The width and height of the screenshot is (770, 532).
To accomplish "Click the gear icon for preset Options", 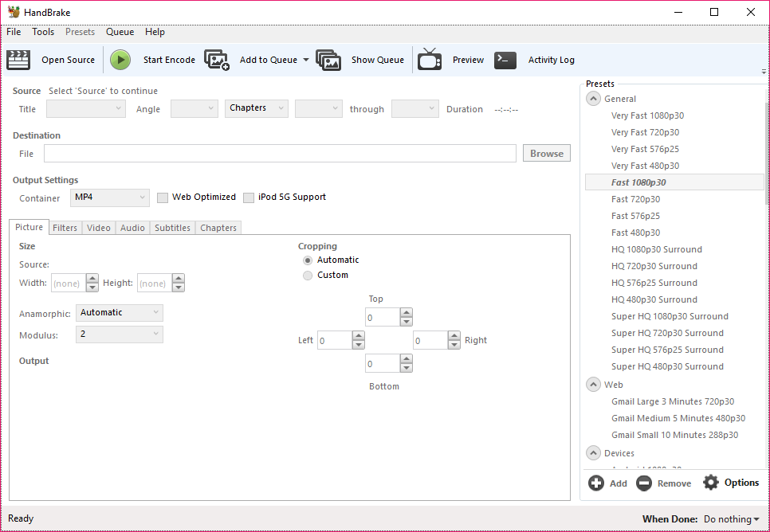I will 710,483.
